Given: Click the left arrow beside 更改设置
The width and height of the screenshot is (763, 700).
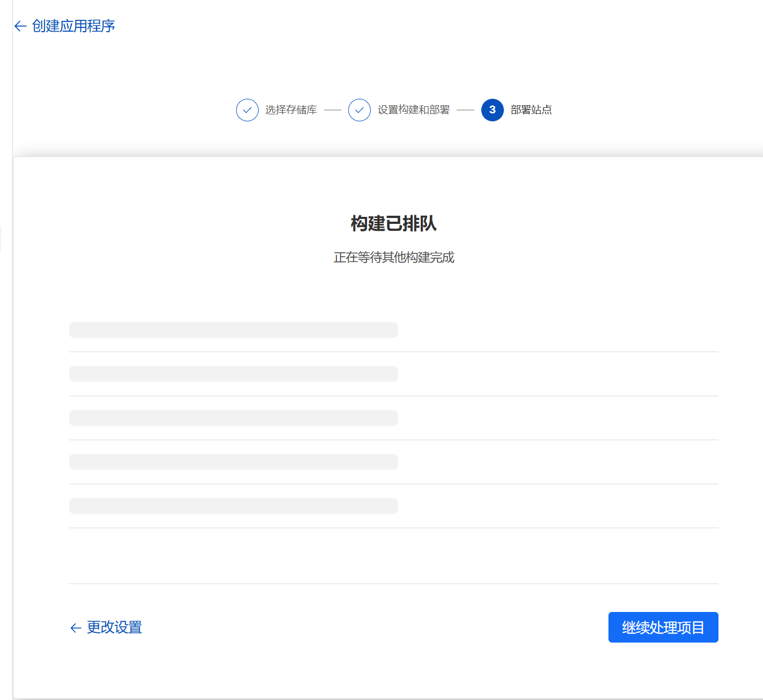Looking at the screenshot, I should 76,628.
